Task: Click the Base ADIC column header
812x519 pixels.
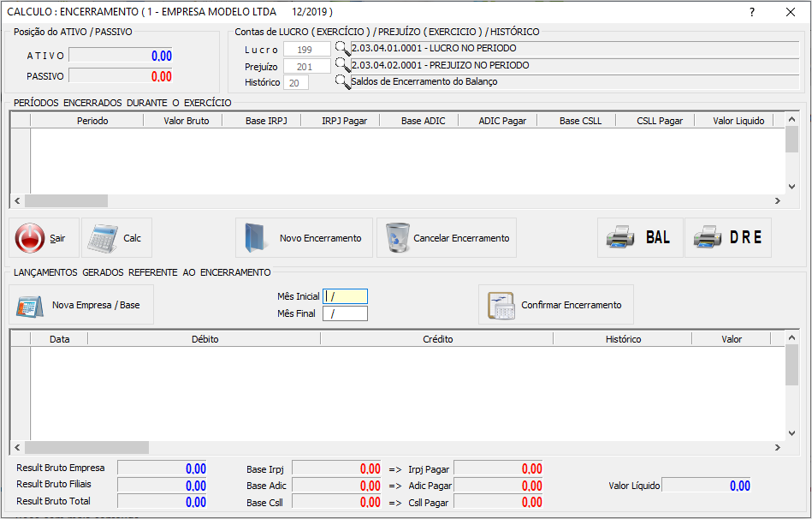Action: tap(419, 121)
